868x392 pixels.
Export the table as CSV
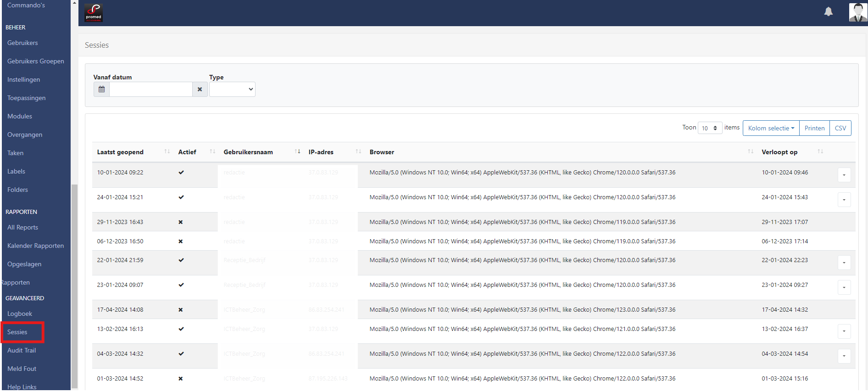click(840, 128)
